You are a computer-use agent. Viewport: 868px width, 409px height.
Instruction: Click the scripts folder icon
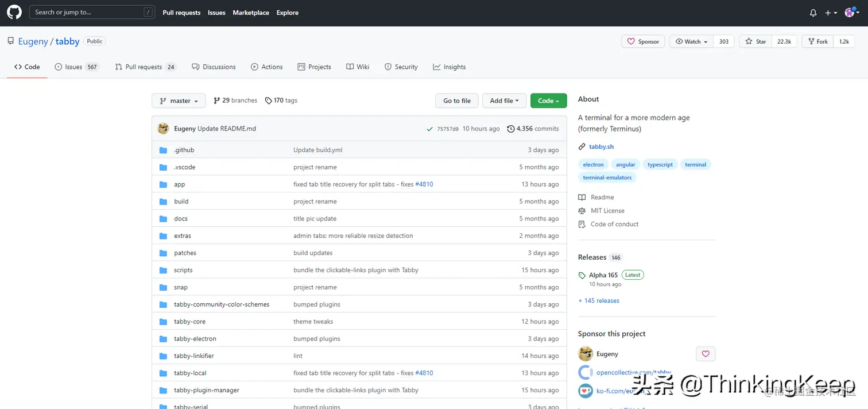click(x=163, y=271)
